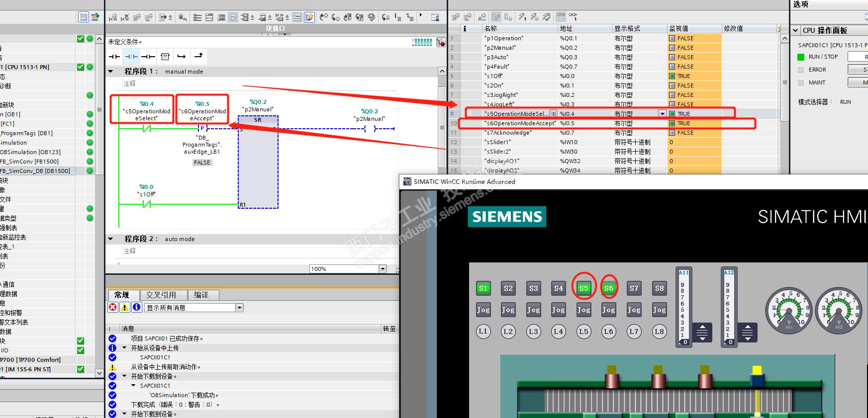The width and height of the screenshot is (868, 418).
Task: Collapse the CPU 操作面板 section
Action: (x=795, y=30)
